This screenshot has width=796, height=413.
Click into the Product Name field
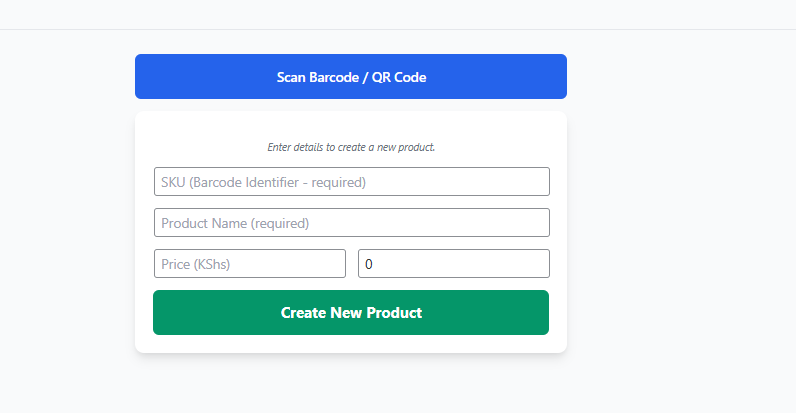(x=351, y=223)
